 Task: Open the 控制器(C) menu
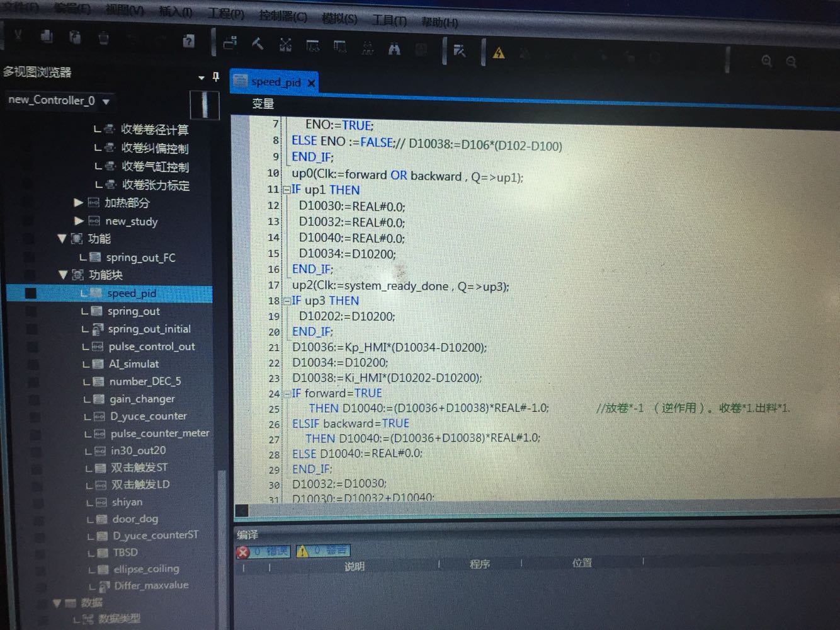pos(281,18)
